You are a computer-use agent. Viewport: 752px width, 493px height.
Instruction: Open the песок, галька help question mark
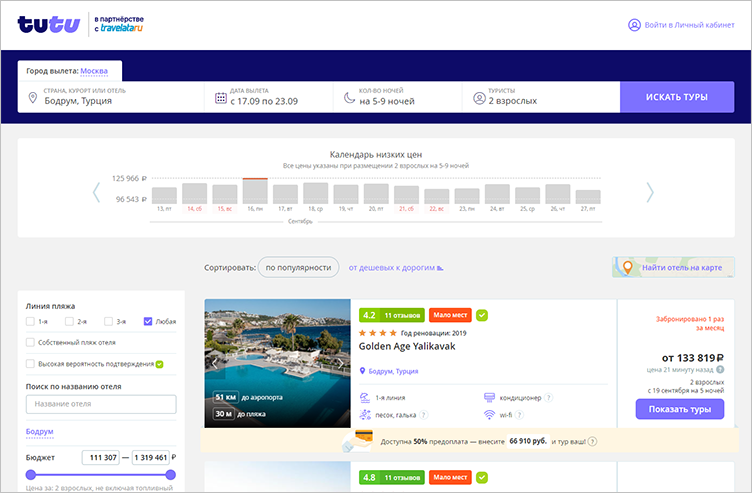tap(423, 415)
